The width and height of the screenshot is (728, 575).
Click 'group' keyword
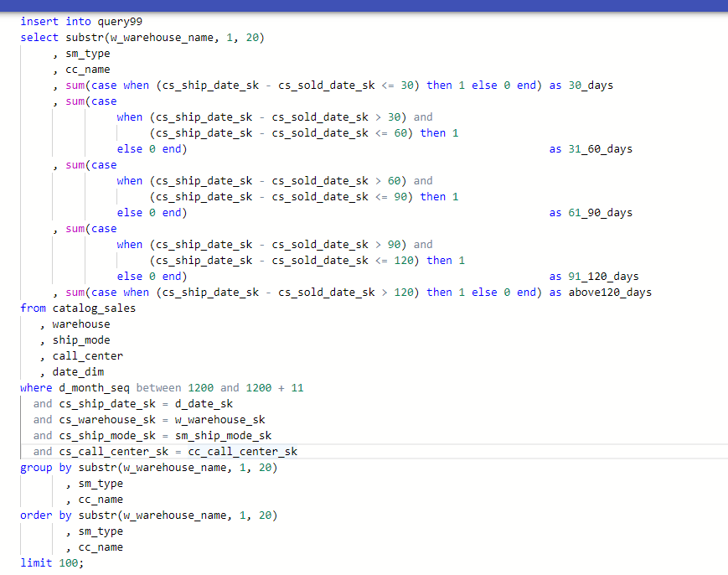36,468
